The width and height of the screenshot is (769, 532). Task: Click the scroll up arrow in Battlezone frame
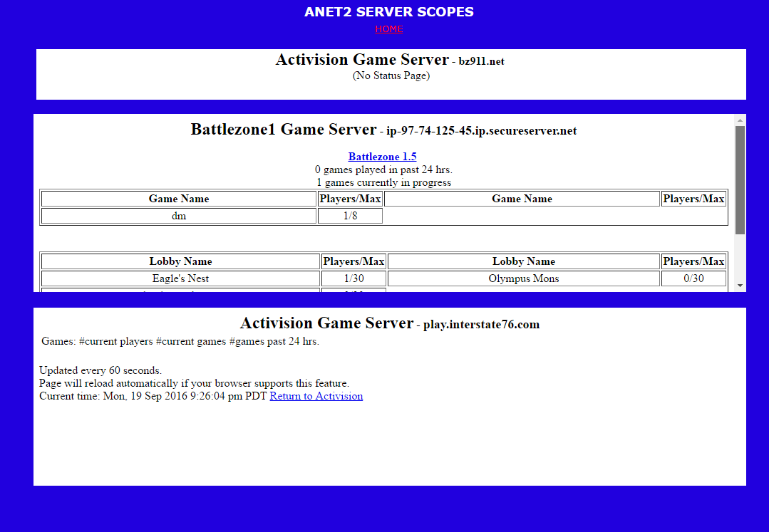coord(740,120)
